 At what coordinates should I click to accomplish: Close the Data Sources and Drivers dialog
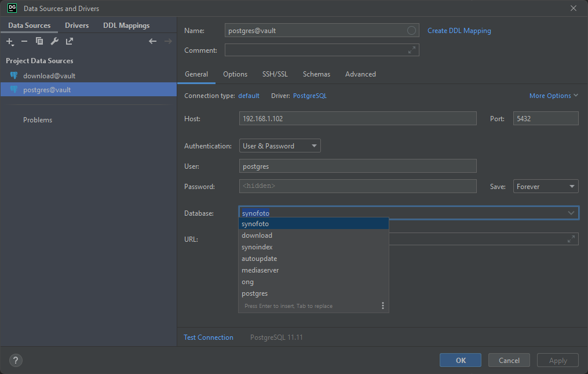click(x=574, y=8)
